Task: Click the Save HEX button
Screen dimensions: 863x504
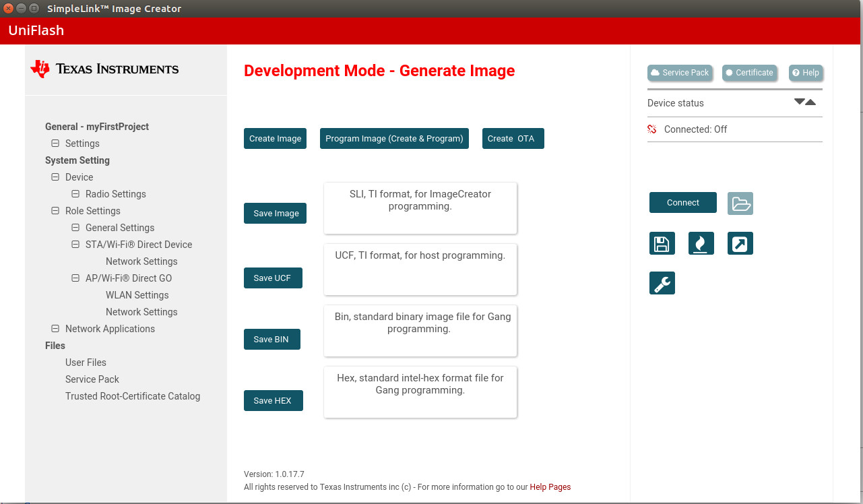Action: click(273, 400)
